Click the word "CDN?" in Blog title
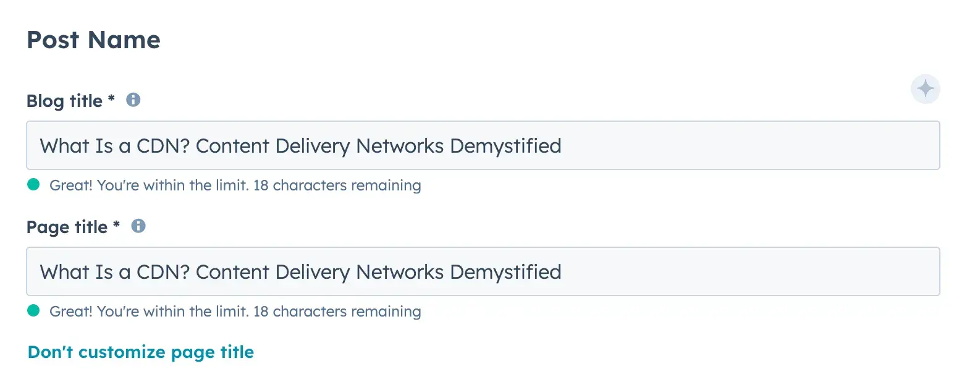This screenshot has width=980, height=387. (163, 146)
